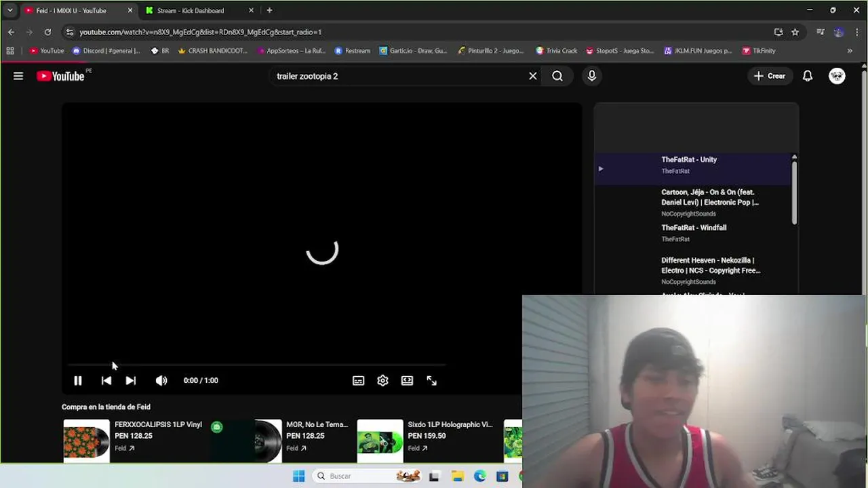Reload the page
This screenshot has height=488, width=868.
tap(47, 32)
